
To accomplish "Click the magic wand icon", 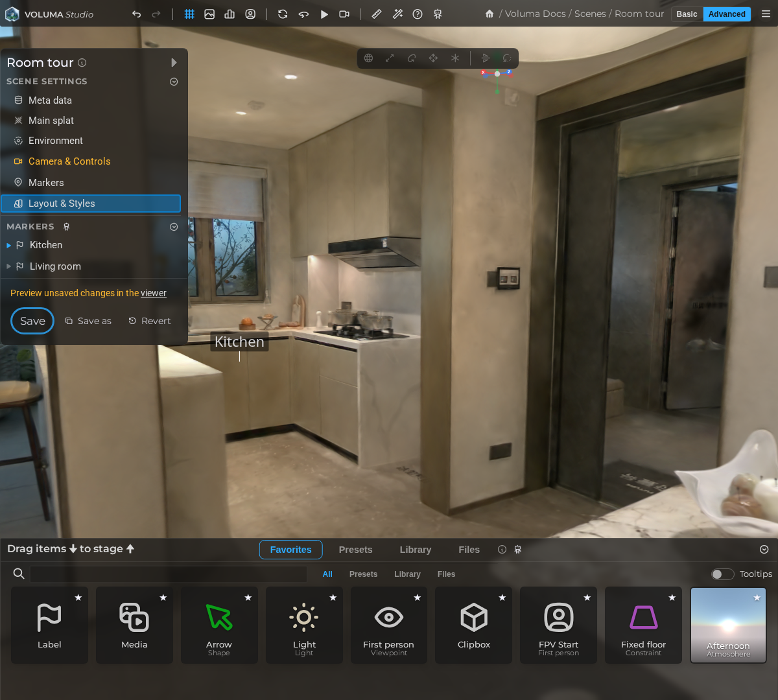I will (397, 14).
